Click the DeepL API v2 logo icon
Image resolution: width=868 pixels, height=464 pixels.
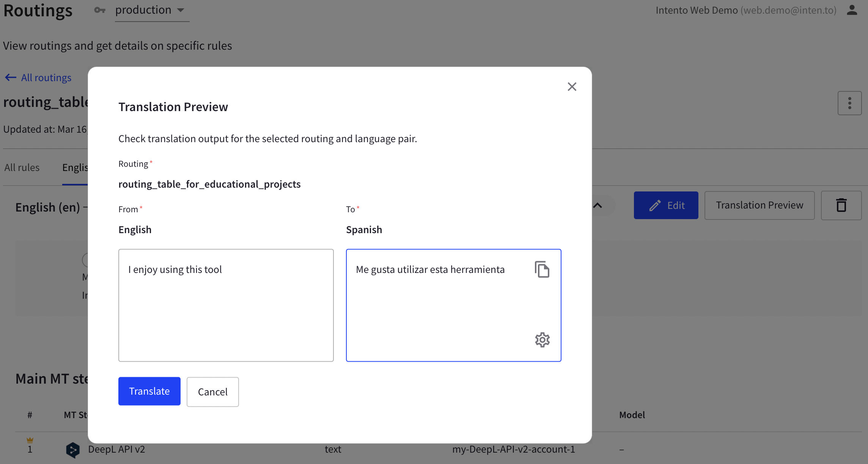[72, 450]
